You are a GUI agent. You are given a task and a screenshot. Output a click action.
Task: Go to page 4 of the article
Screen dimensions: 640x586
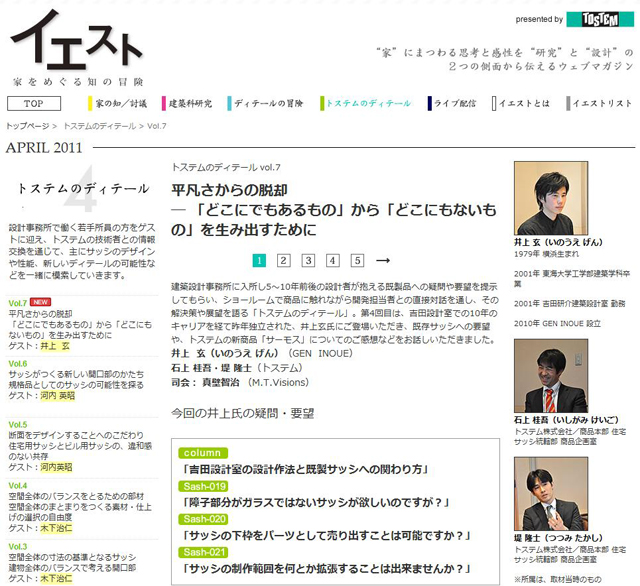pos(333,261)
